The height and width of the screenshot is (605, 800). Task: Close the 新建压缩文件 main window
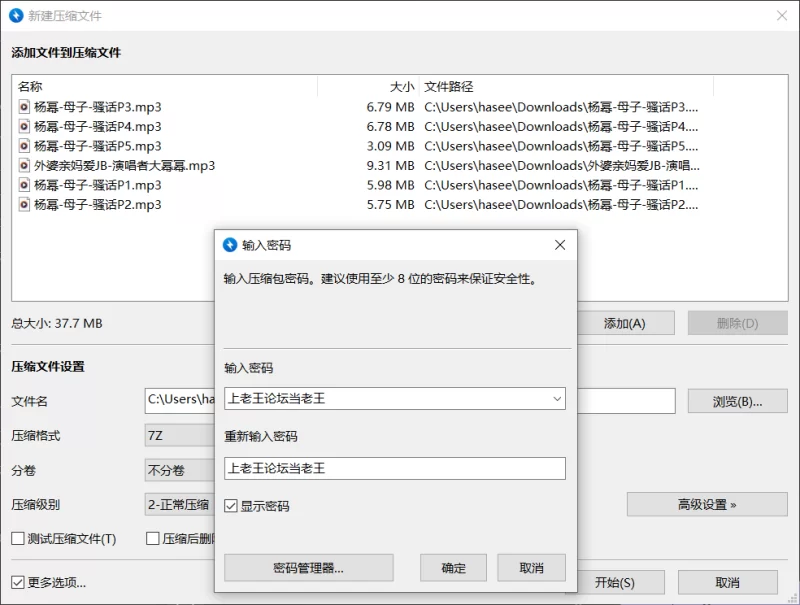[x=782, y=16]
